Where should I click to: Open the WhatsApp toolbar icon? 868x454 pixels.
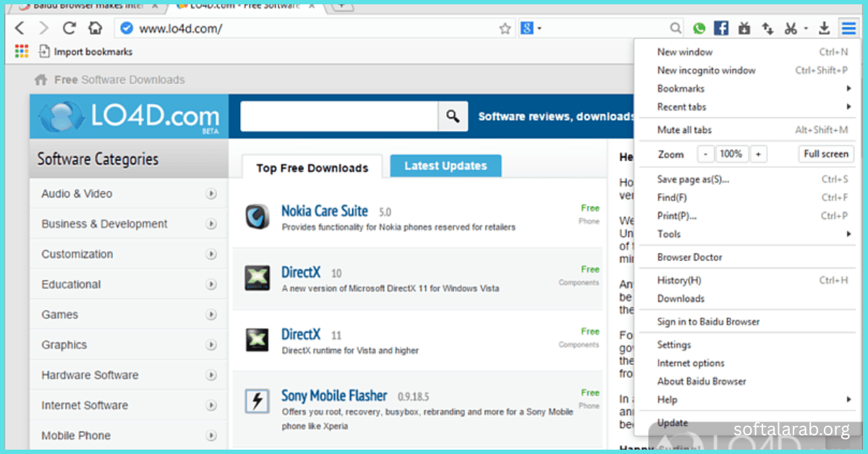[699, 28]
